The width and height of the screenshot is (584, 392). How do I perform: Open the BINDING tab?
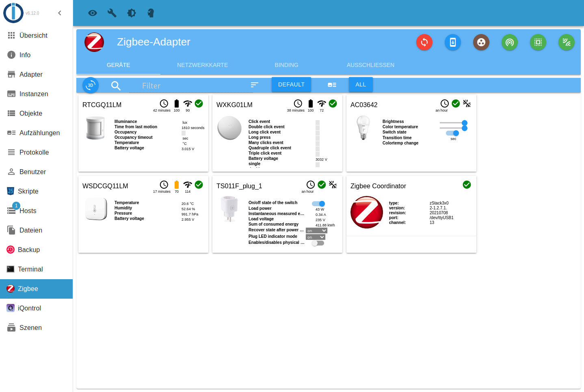286,65
